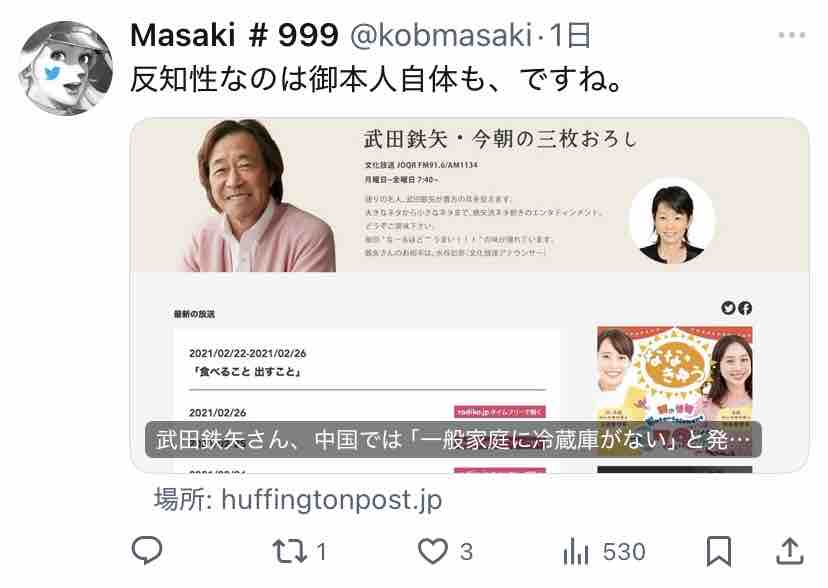This screenshot has height=588, width=828.
Task: Open Masaki's profile avatar
Action: pos(65,68)
